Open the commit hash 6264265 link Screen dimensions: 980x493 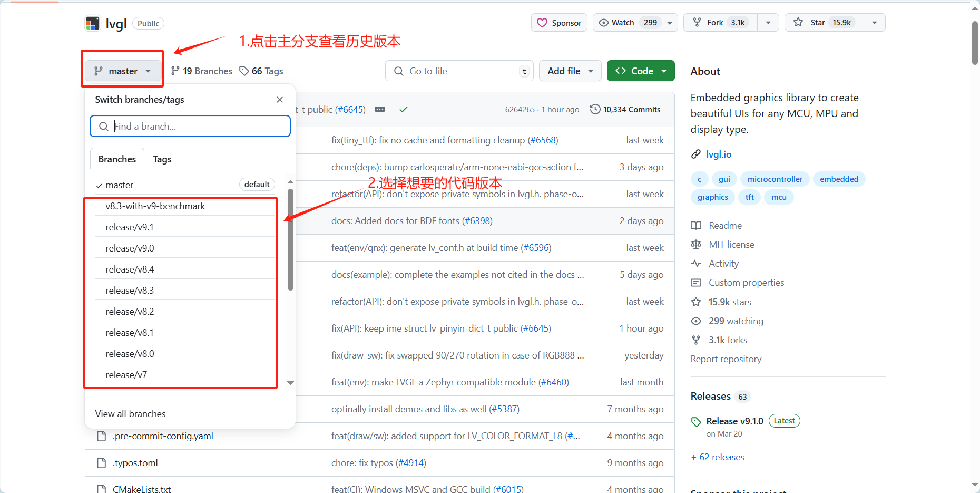point(520,110)
